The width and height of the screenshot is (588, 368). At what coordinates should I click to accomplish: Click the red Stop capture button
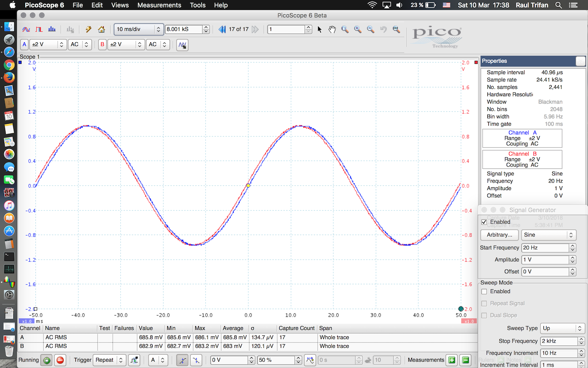pyautogui.click(x=60, y=360)
